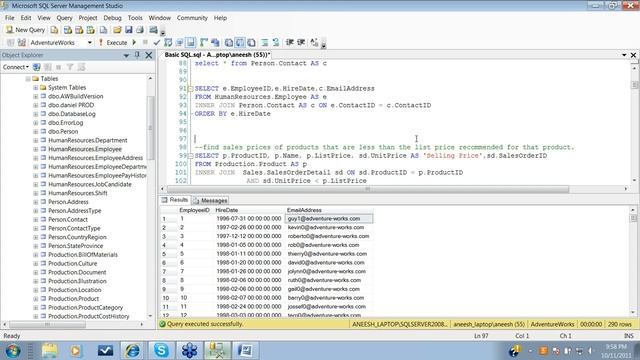
Task: Parse the query with the checkmark icon
Action: (x=156, y=42)
